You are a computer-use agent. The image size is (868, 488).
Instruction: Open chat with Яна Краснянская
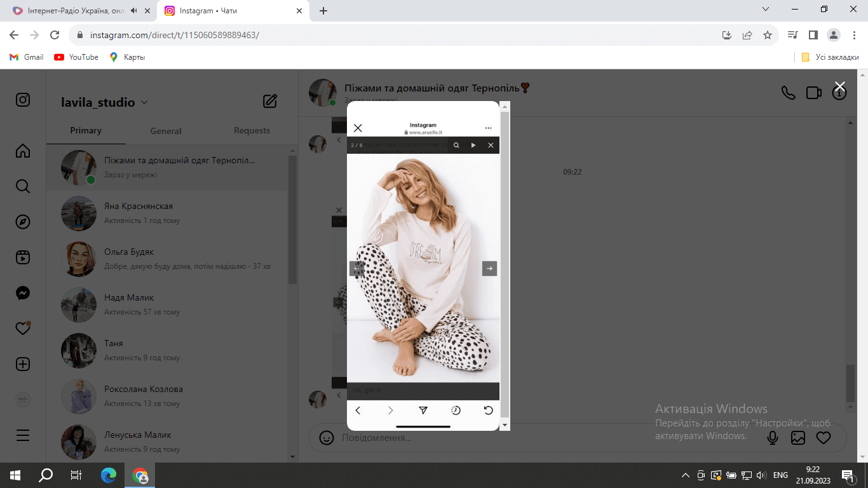point(167,213)
